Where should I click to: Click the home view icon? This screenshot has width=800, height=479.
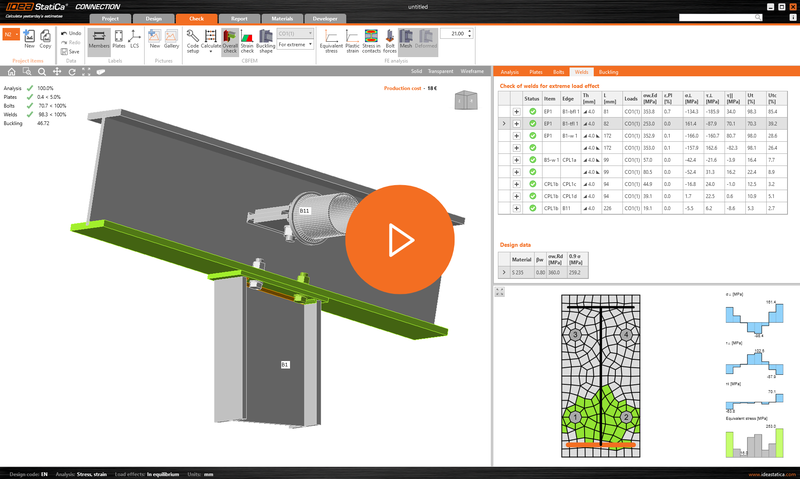tap(11, 73)
